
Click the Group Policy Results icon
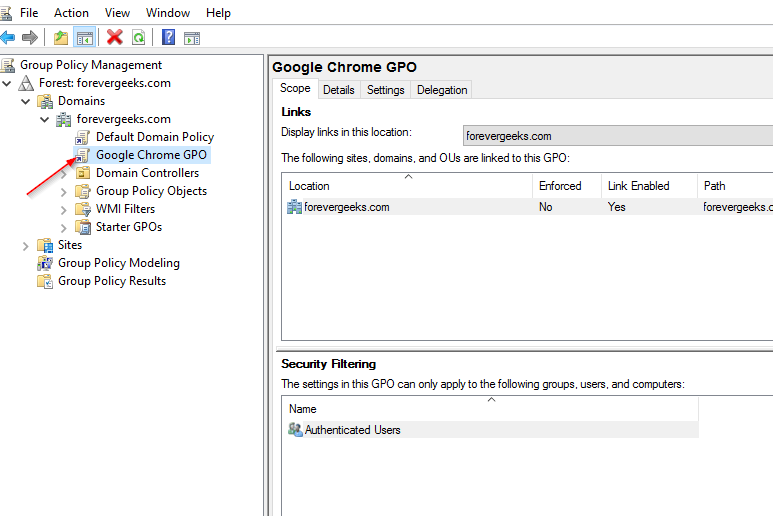[x=45, y=281]
